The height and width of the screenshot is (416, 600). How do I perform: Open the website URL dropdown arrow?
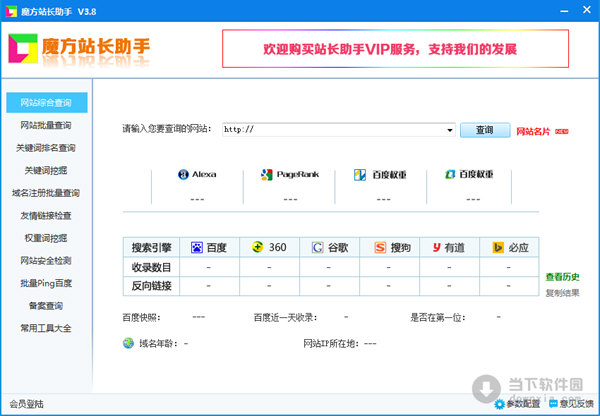click(x=450, y=130)
